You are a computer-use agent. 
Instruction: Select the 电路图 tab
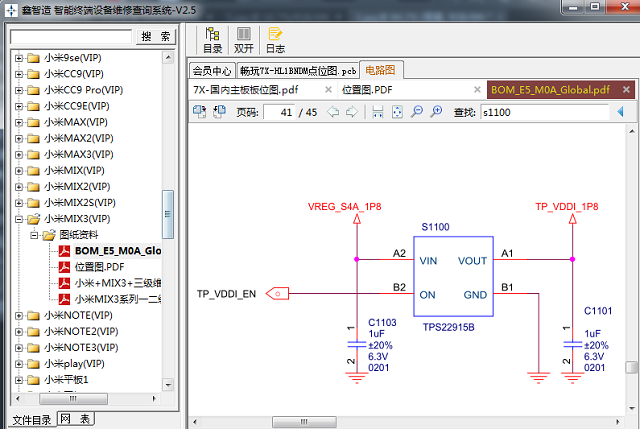pyautogui.click(x=380, y=70)
